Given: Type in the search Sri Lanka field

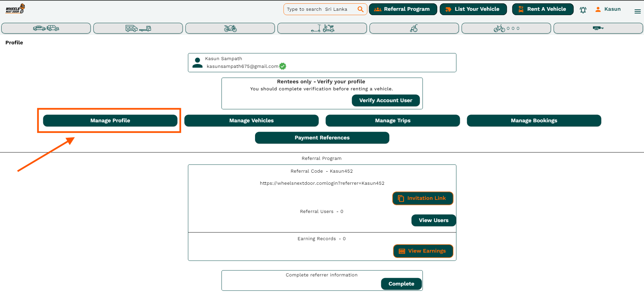Looking at the screenshot, I should [x=320, y=9].
